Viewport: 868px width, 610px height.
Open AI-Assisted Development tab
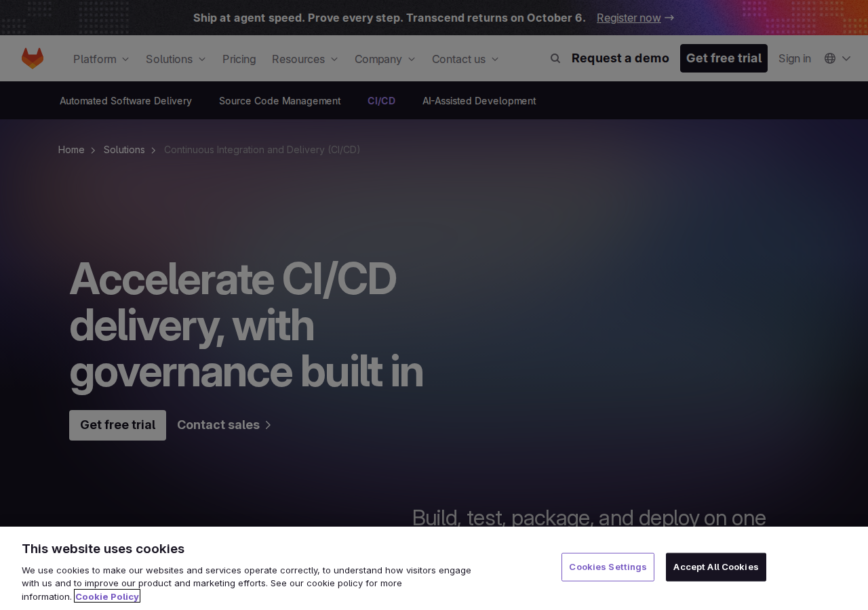tap(479, 101)
